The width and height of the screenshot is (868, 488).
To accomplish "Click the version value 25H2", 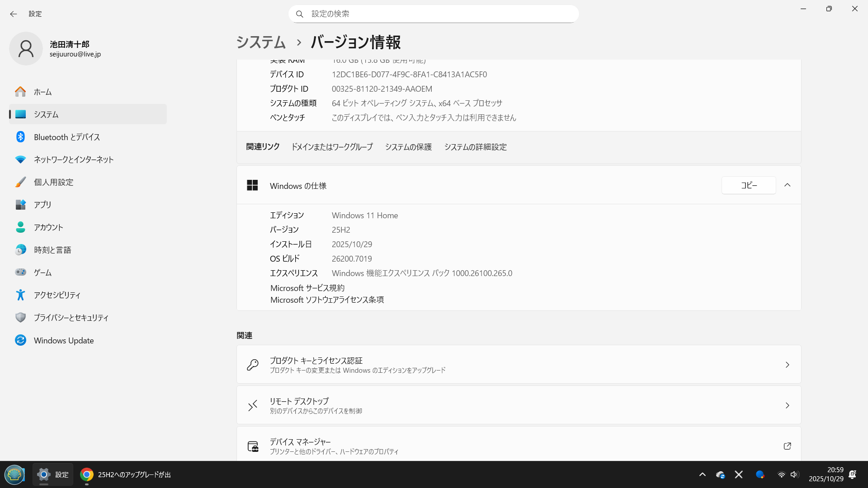I will point(341,230).
